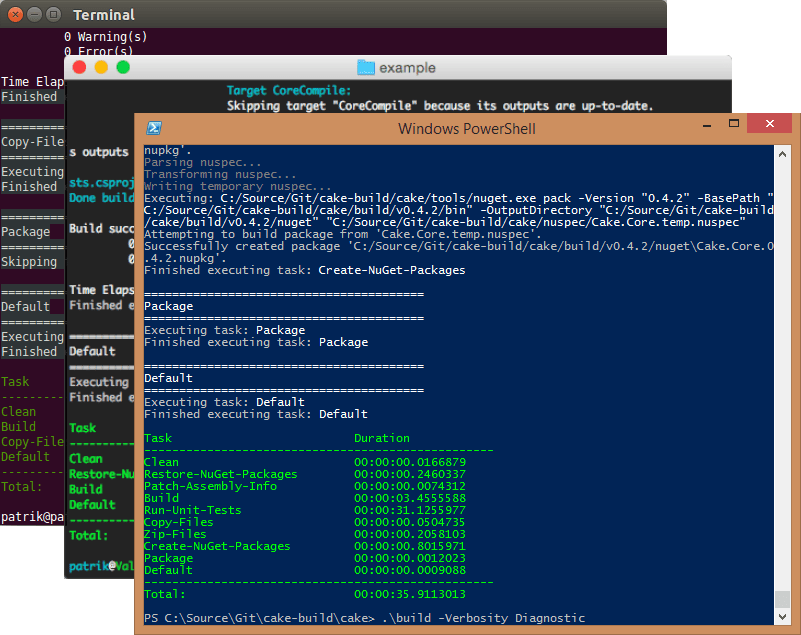
Task: Close Windows PowerShell with the red X
Action: [768, 123]
